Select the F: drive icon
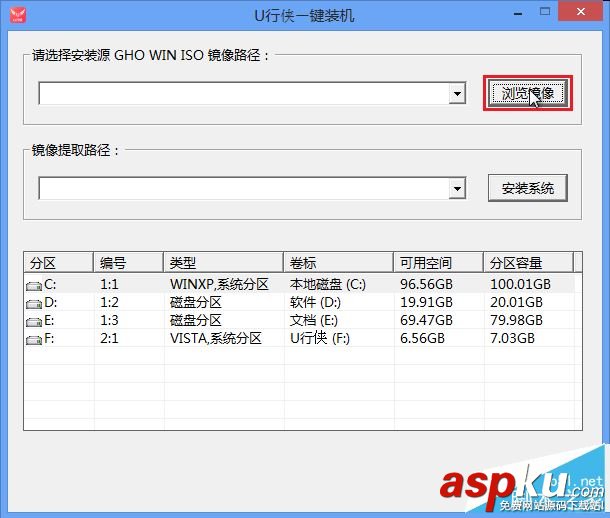 (34, 340)
